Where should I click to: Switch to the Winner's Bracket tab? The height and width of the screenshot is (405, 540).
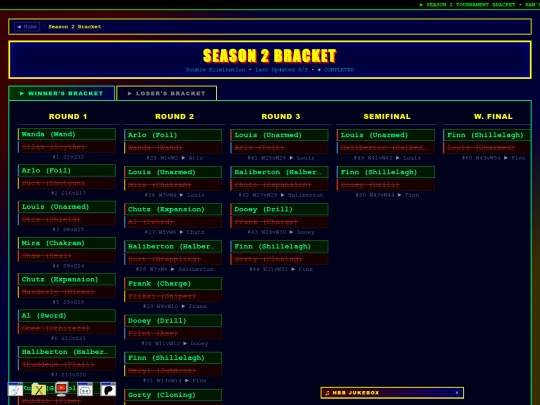(x=62, y=93)
